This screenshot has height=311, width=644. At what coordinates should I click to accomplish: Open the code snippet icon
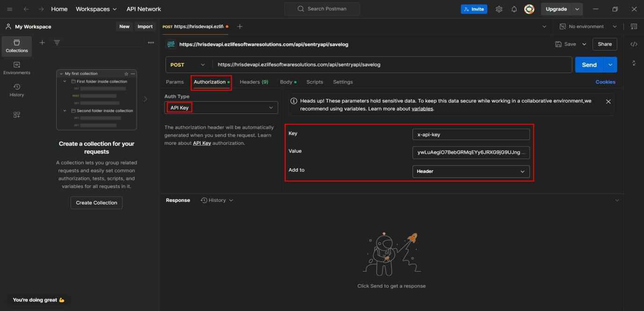tap(634, 44)
